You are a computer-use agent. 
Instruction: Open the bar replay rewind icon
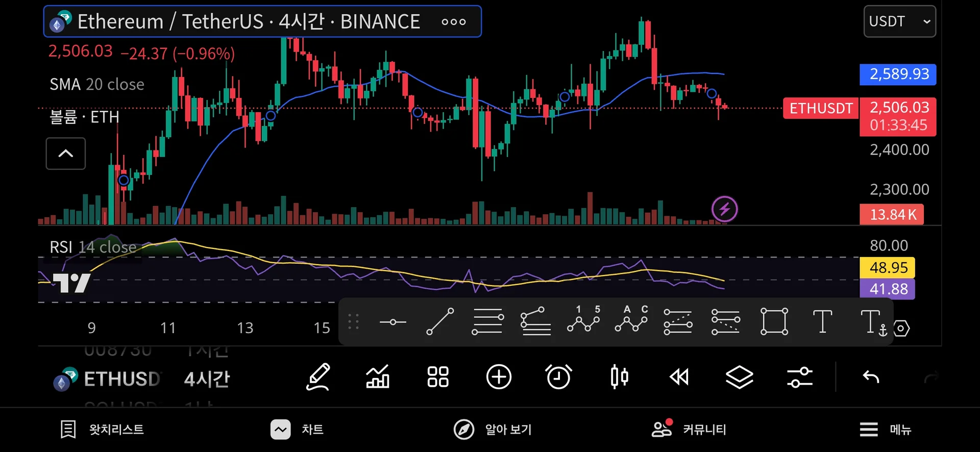click(679, 378)
